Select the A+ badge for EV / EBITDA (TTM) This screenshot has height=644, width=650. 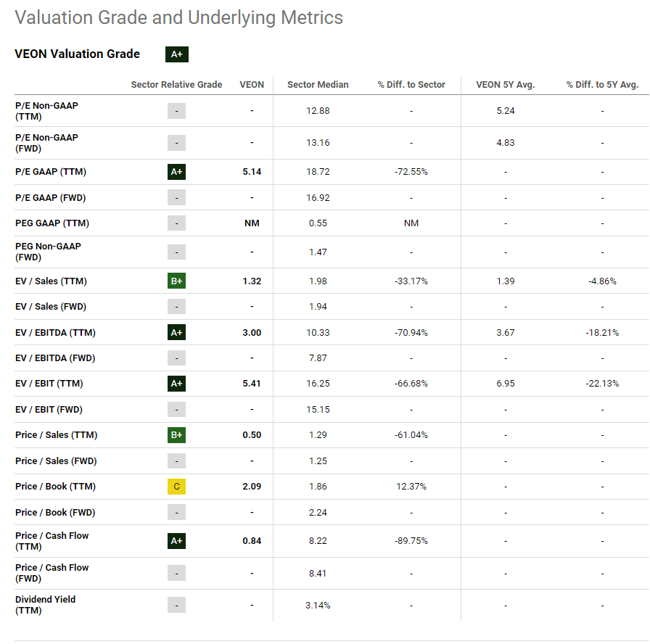click(176, 332)
